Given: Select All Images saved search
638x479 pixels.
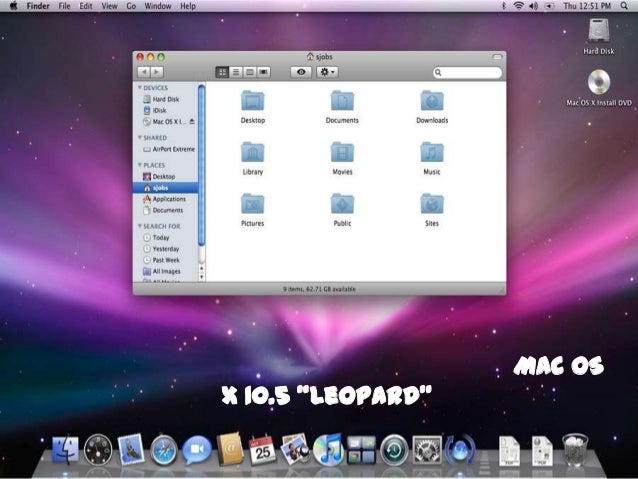Looking at the screenshot, I should pos(166,271).
